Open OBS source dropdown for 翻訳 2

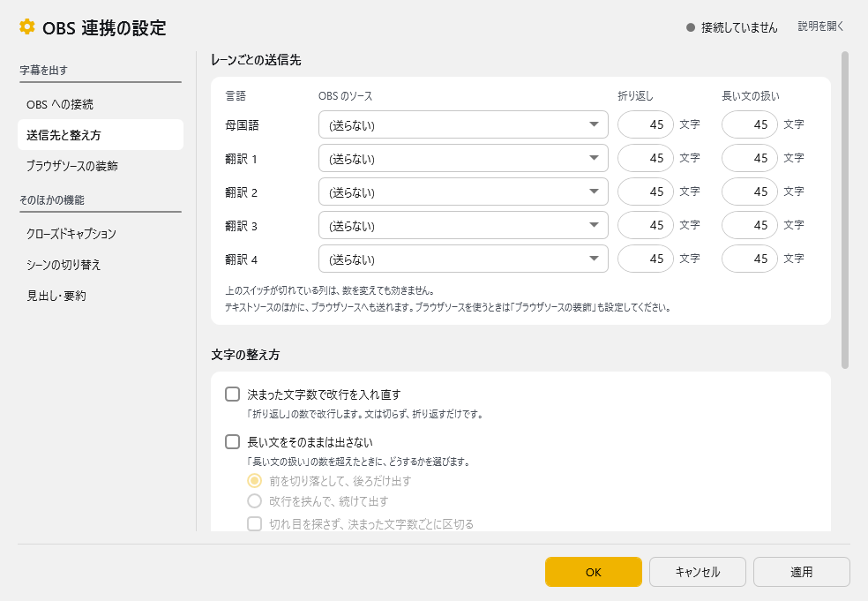[x=463, y=192]
